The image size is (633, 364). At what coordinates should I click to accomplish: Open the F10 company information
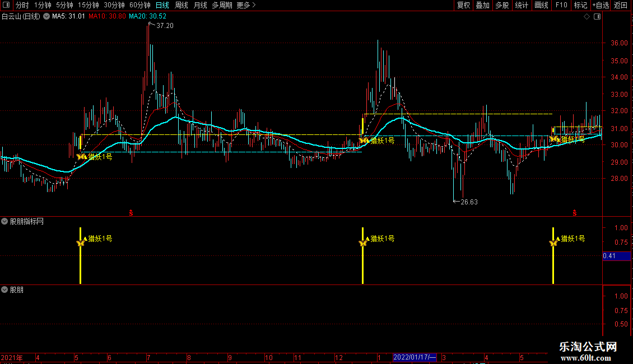point(561,5)
